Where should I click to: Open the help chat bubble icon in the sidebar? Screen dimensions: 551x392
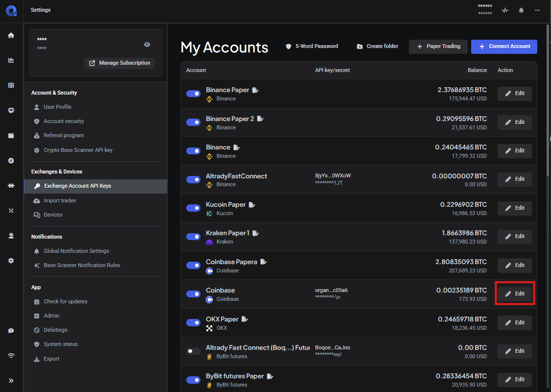click(x=11, y=331)
